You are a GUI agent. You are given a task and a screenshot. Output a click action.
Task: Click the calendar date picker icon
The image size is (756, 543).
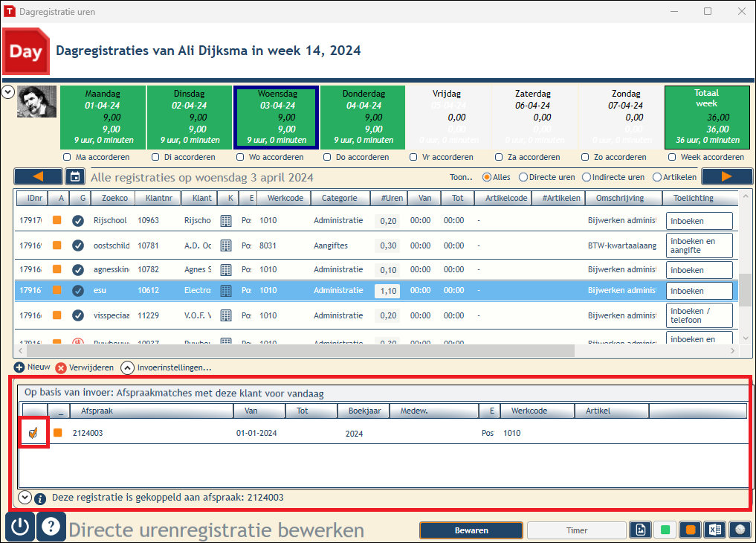[x=75, y=177]
